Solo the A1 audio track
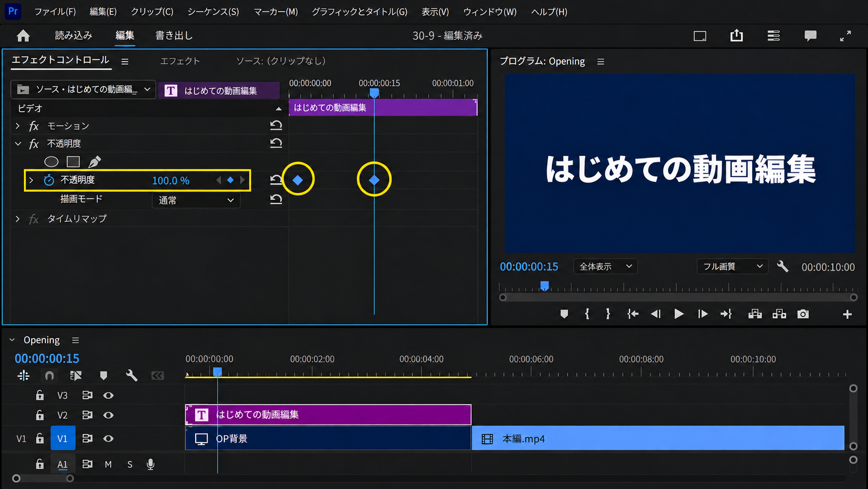Image resolution: width=868 pixels, height=489 pixels. (x=130, y=465)
